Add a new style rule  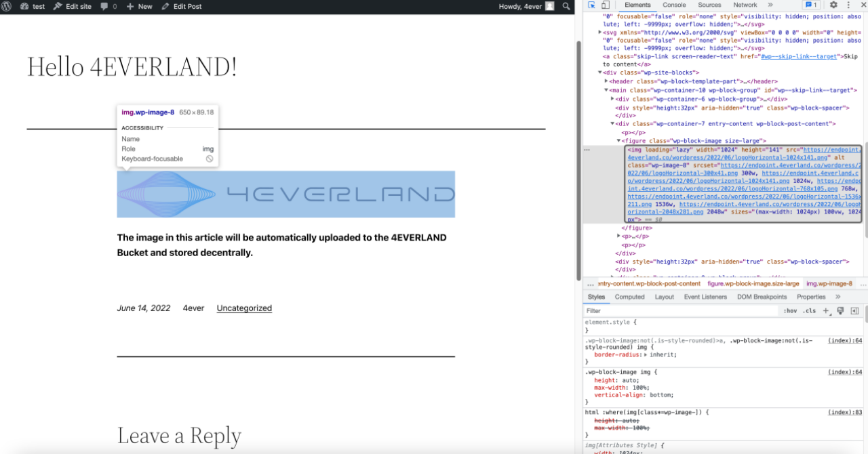click(826, 311)
